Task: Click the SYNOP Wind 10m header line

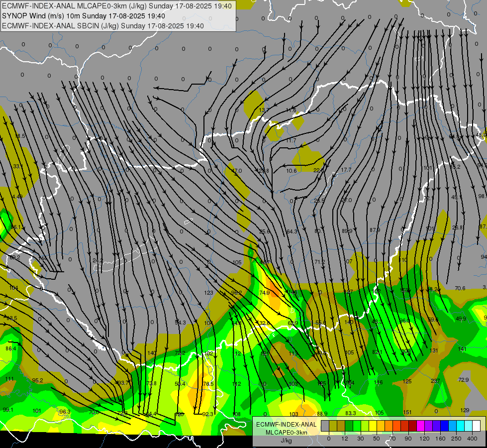Action: (x=83, y=16)
